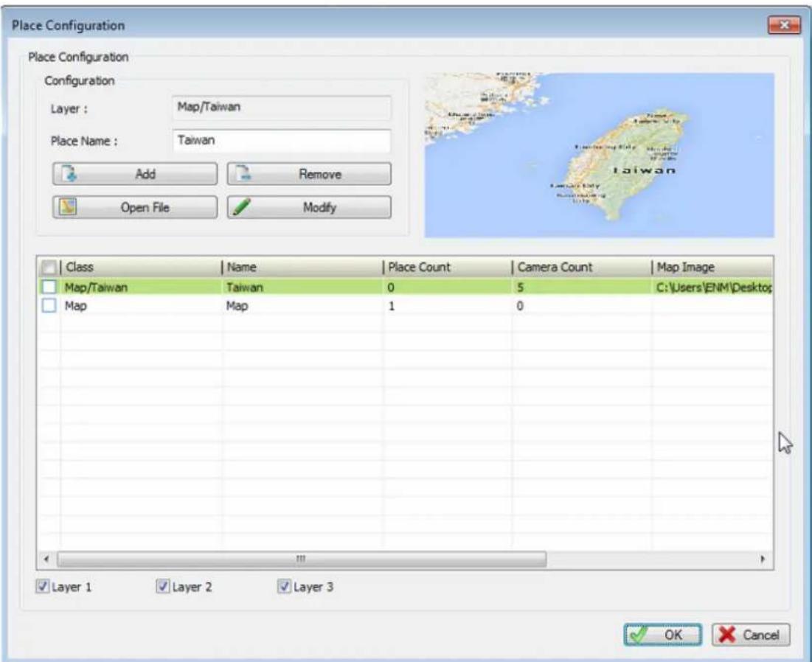Click the Taiwan map preview image
The height and width of the screenshot is (662, 812).
coord(599,156)
